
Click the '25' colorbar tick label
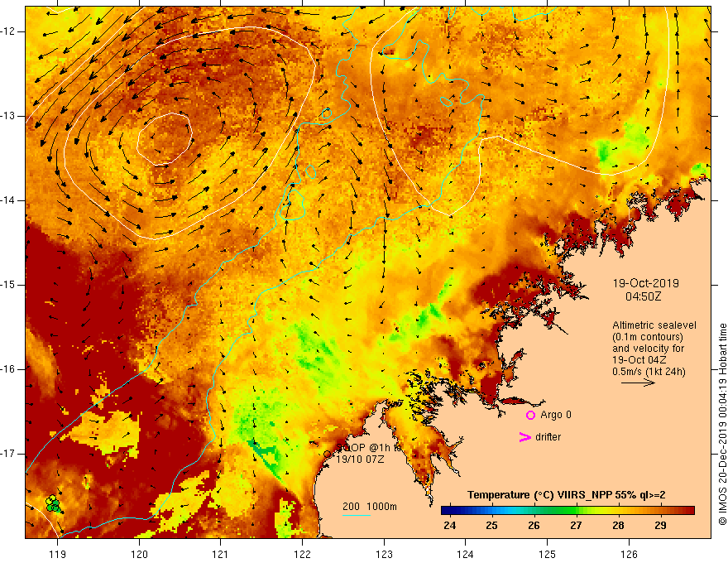pos(491,526)
